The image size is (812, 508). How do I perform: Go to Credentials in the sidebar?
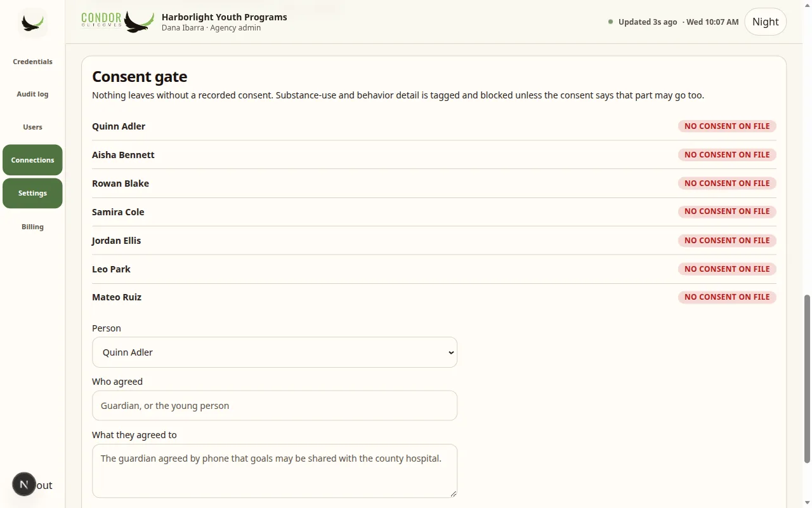32,62
